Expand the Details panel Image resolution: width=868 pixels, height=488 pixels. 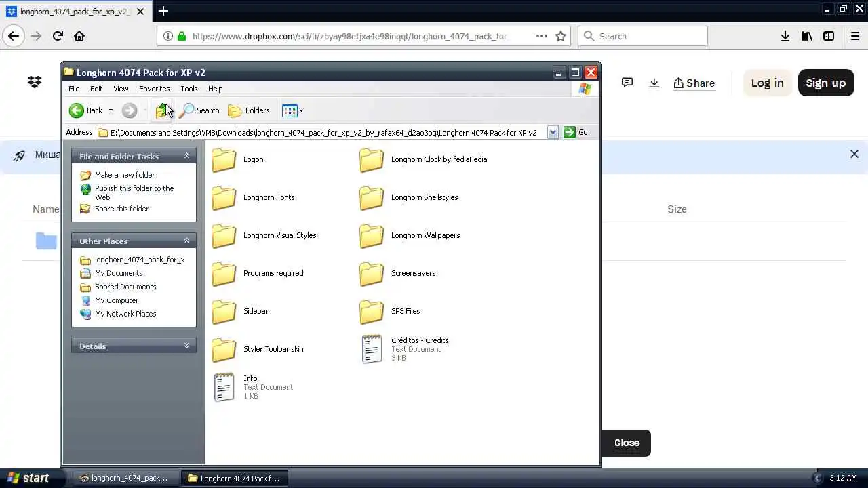coord(186,346)
